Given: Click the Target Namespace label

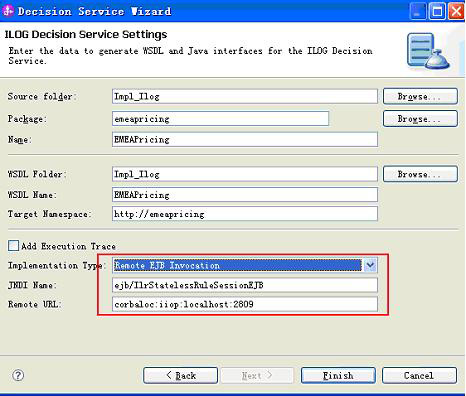Looking at the screenshot, I should (49, 214).
